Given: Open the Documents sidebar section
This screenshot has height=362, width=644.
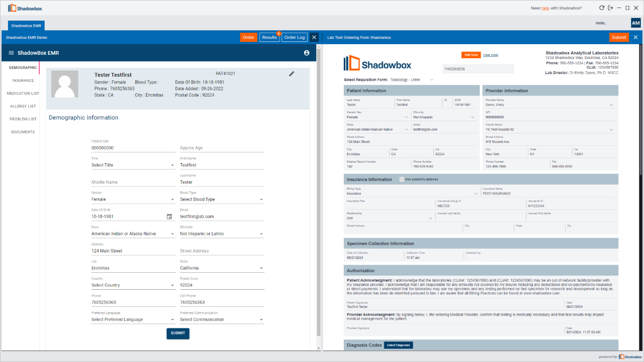Looking at the screenshot, I should click(23, 132).
